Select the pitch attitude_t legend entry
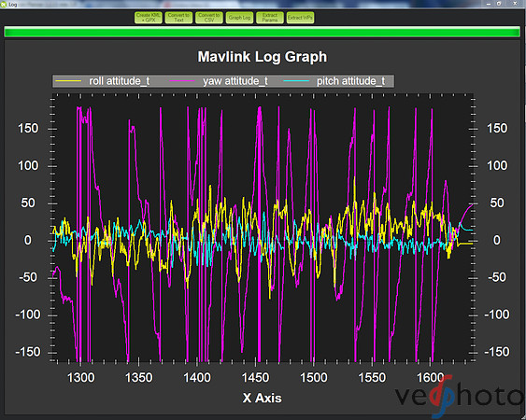 tap(350, 81)
